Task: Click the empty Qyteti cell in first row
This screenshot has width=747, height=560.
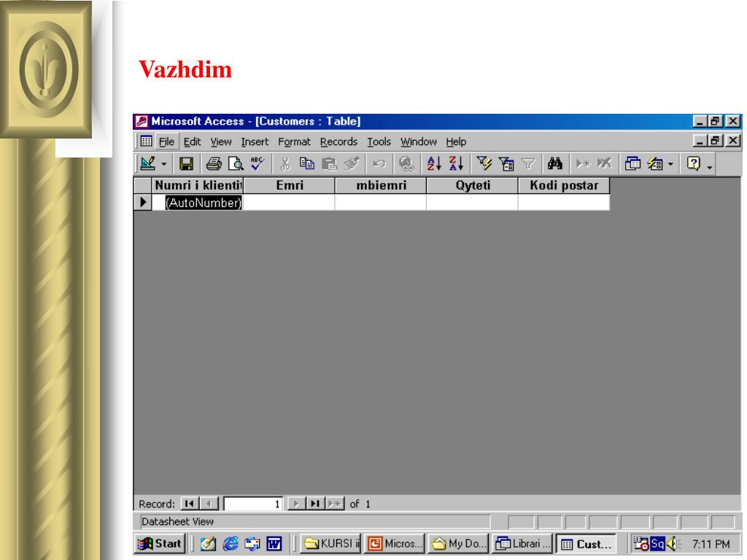Action: point(472,203)
